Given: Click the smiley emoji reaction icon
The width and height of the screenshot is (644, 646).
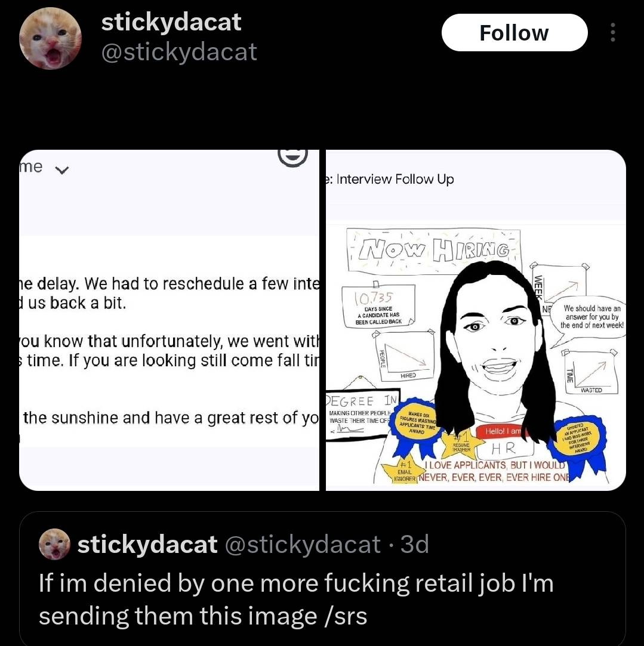Looking at the screenshot, I should [x=292, y=157].
